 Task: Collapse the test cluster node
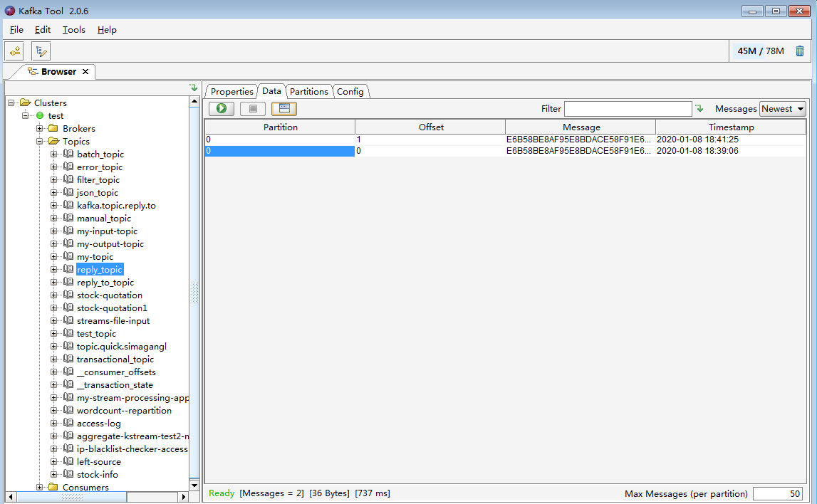(25, 115)
